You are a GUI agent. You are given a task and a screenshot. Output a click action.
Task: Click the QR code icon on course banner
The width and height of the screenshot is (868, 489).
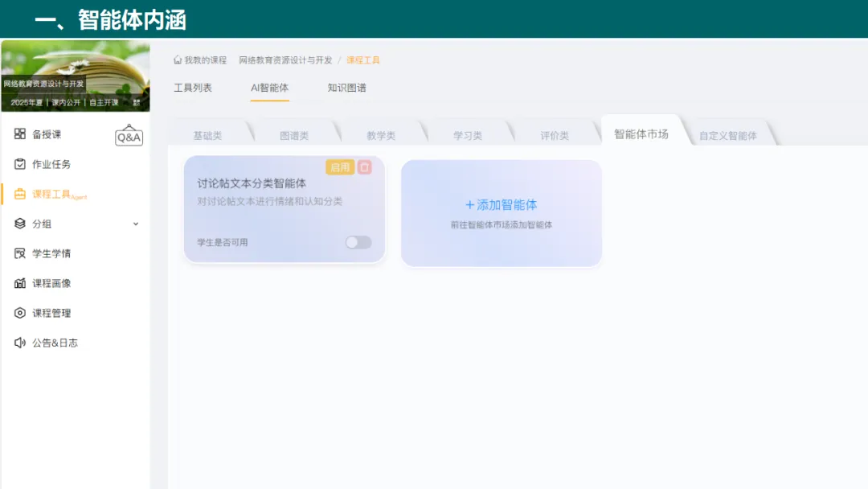point(136,102)
